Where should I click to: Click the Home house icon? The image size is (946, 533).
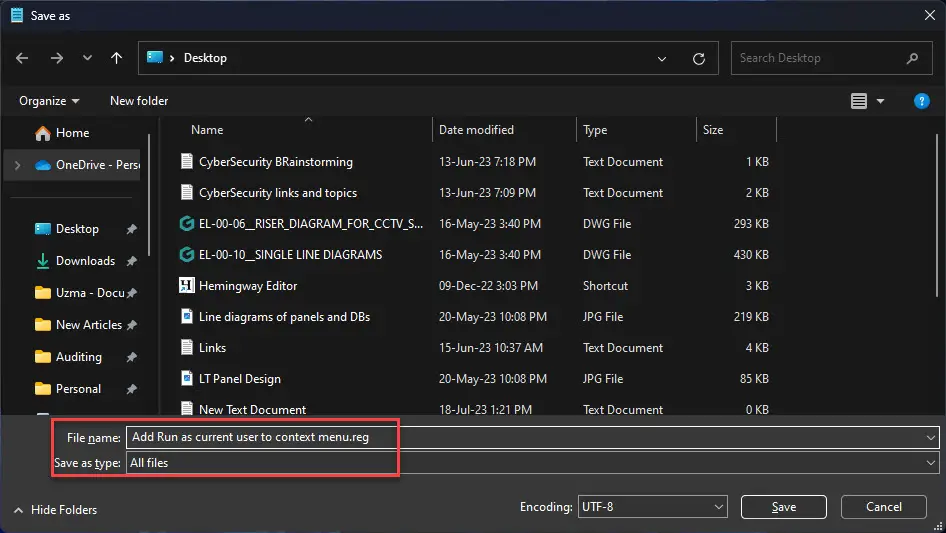[x=43, y=133]
